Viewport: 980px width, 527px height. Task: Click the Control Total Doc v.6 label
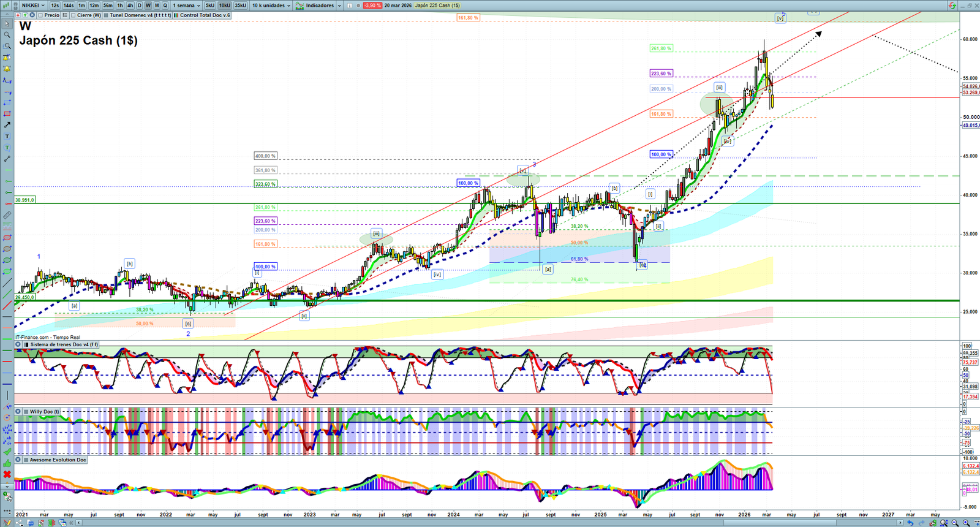coord(205,15)
